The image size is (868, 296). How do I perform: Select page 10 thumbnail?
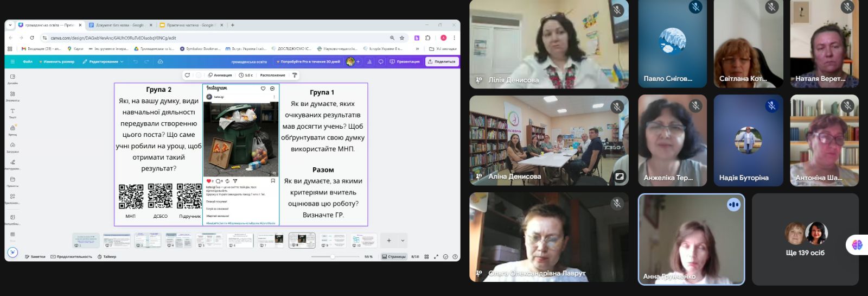(363, 240)
